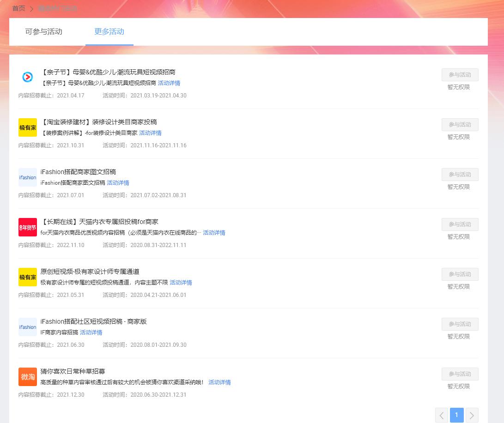The image size is (504, 423).
Task: Click 首页 breadcrumb link
Action: coord(18,8)
